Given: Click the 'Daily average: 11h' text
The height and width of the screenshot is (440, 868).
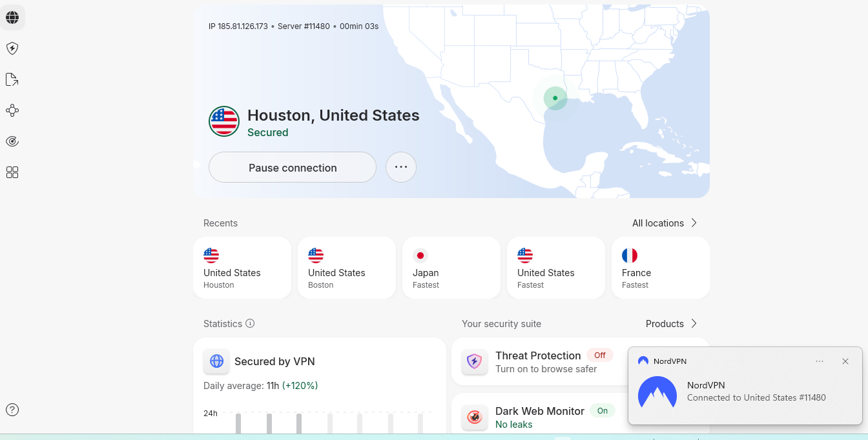Looking at the screenshot, I should click(241, 386).
